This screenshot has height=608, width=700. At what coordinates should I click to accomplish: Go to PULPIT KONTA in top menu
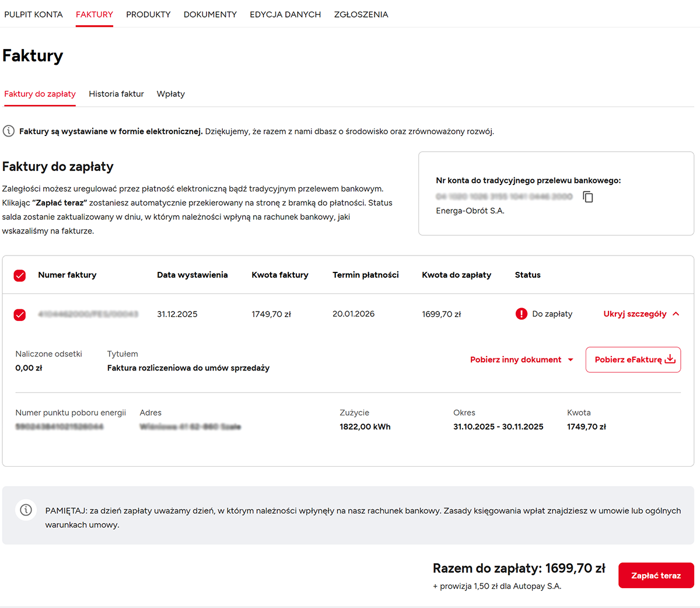pos(33,15)
